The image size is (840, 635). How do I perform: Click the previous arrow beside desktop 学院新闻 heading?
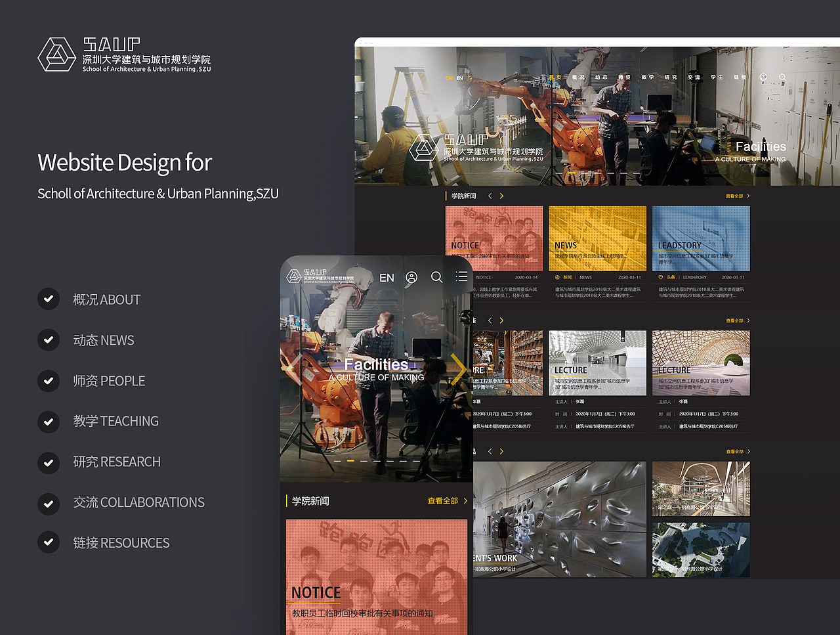click(490, 196)
